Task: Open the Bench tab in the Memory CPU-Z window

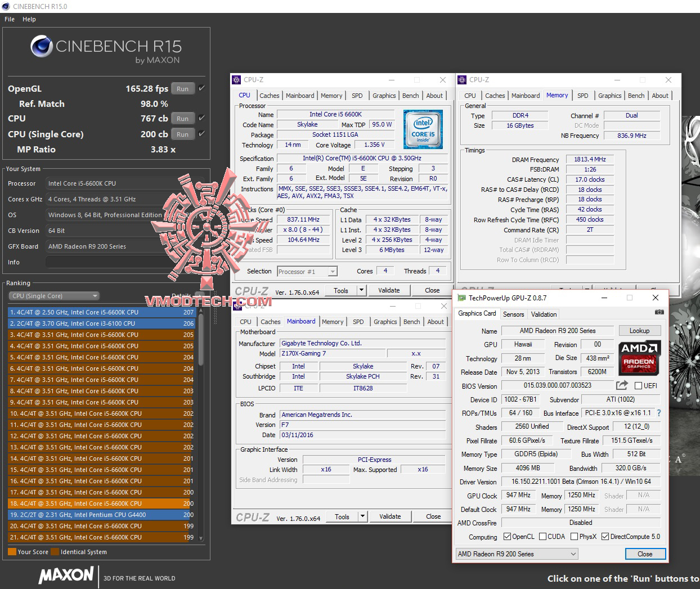Action: coord(636,96)
